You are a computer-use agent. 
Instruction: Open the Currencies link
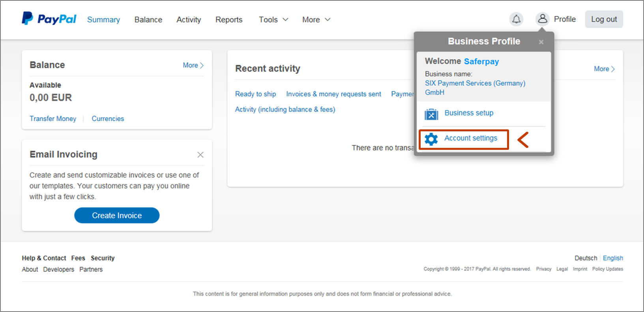108,119
